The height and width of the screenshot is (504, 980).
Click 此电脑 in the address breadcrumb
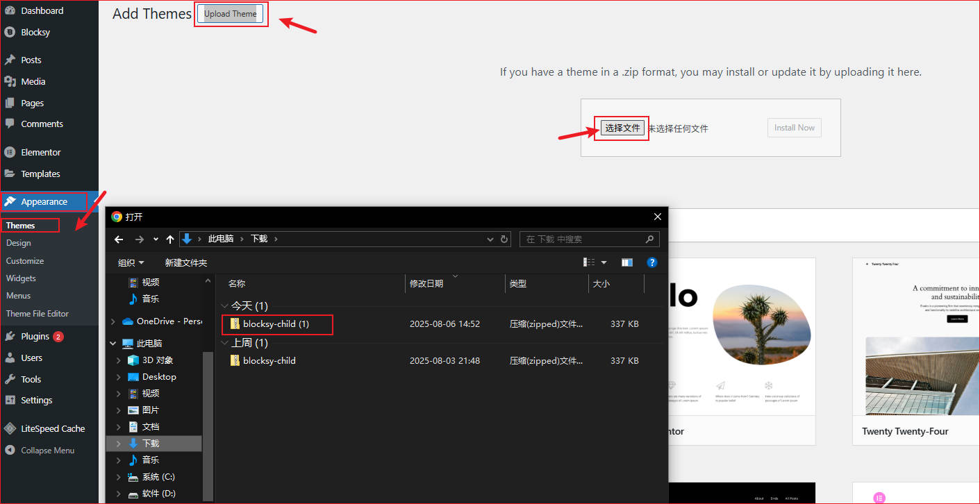coord(221,239)
